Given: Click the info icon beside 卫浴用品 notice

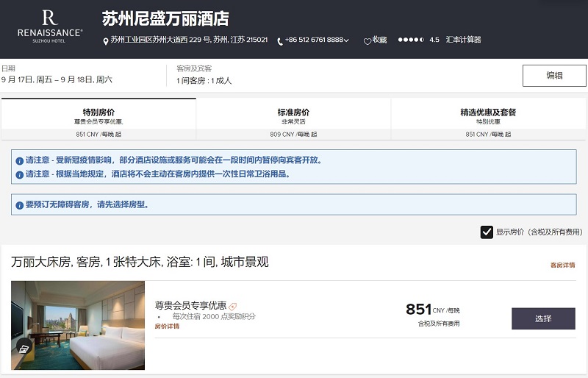Looking at the screenshot, I should [20, 175].
